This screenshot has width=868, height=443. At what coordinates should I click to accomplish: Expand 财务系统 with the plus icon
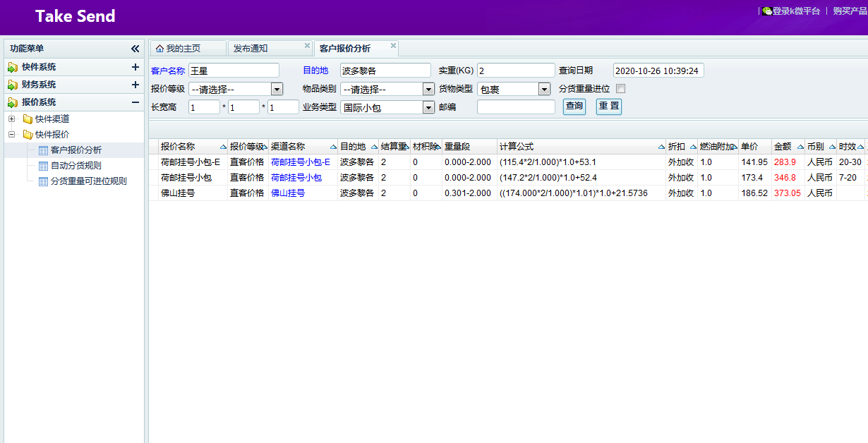[135, 85]
